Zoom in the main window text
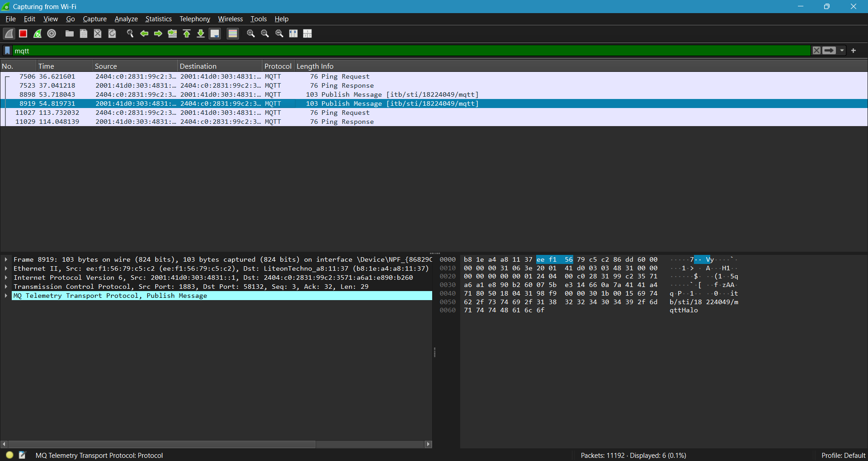The width and height of the screenshot is (868, 461). click(251, 33)
